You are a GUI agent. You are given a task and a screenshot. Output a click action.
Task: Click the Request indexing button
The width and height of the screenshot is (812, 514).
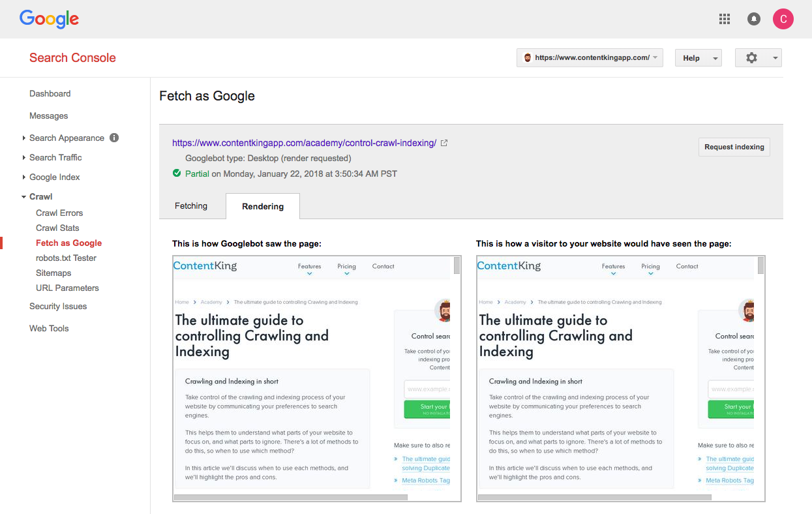click(x=734, y=147)
